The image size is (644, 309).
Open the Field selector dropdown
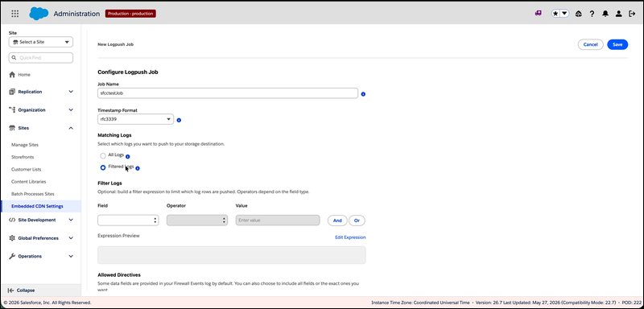(128, 220)
